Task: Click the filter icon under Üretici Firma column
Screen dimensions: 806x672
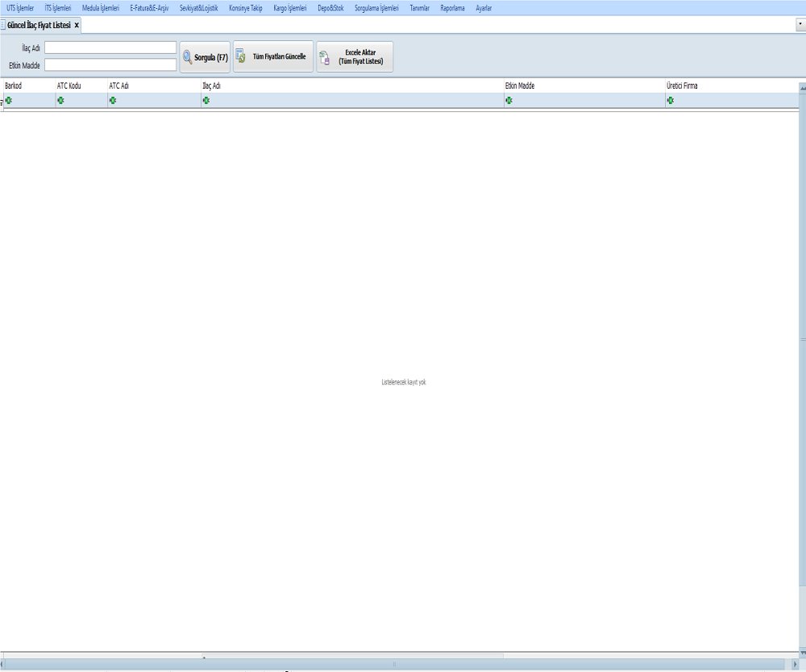Action: pos(670,101)
